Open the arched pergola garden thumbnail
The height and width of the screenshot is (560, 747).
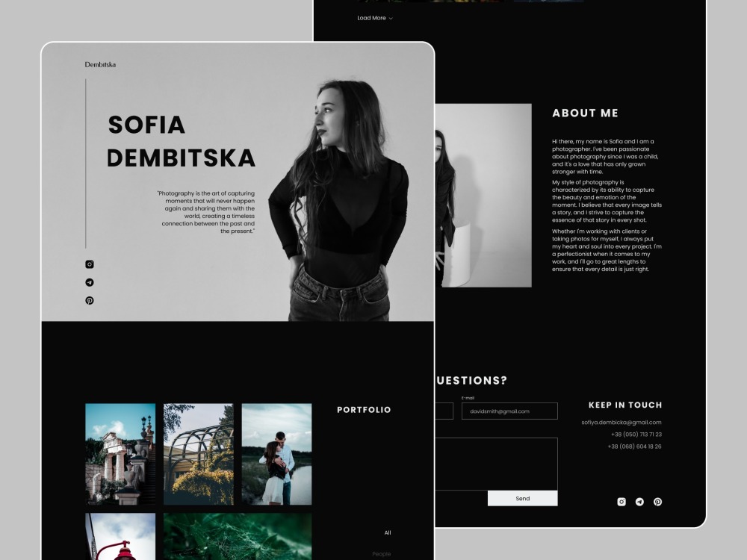pos(199,454)
